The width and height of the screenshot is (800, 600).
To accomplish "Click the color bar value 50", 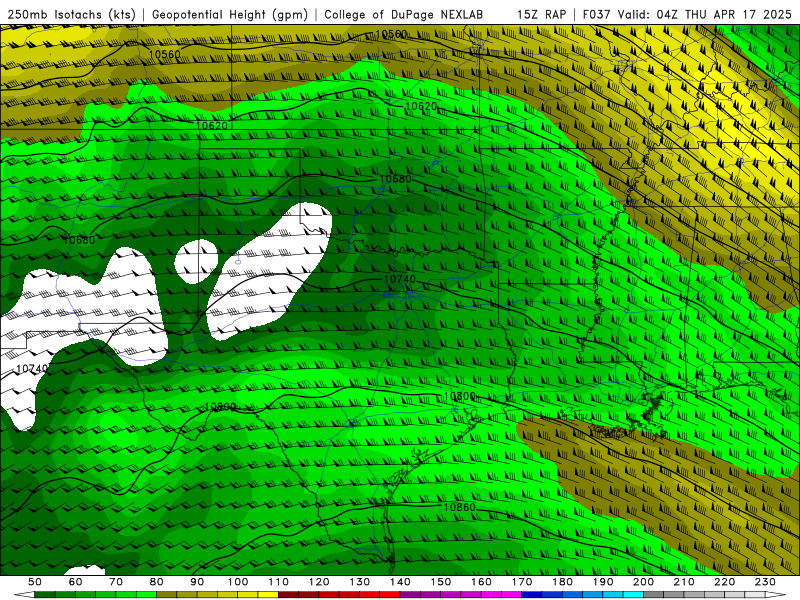I will 35,582.
